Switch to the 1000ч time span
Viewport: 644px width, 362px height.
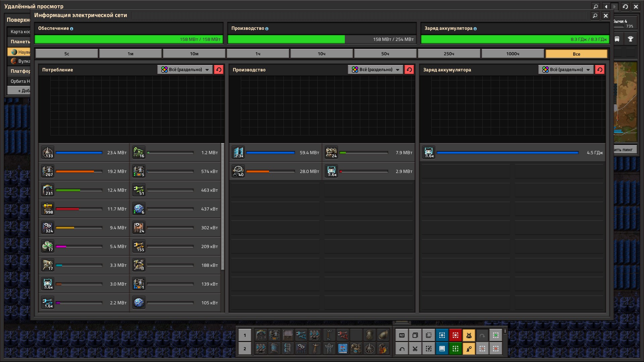(x=513, y=54)
